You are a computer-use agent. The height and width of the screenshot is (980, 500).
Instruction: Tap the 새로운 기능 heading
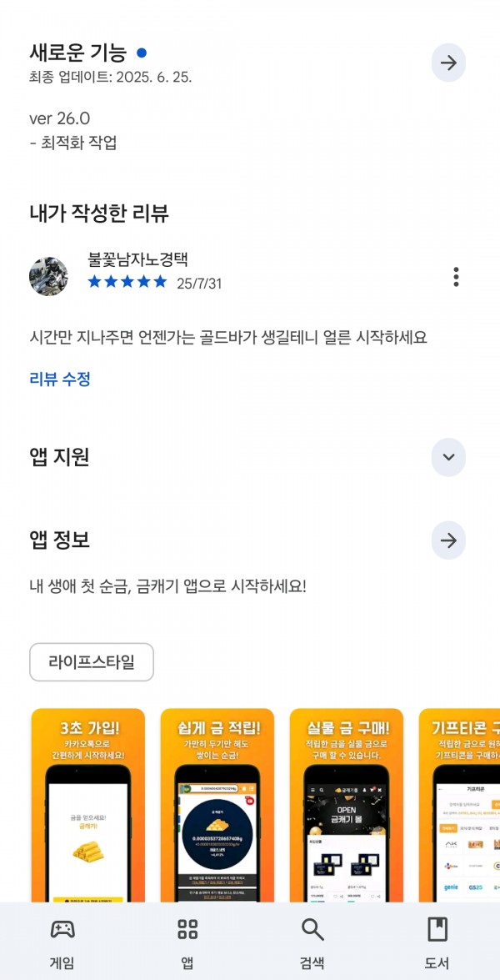pos(78,51)
